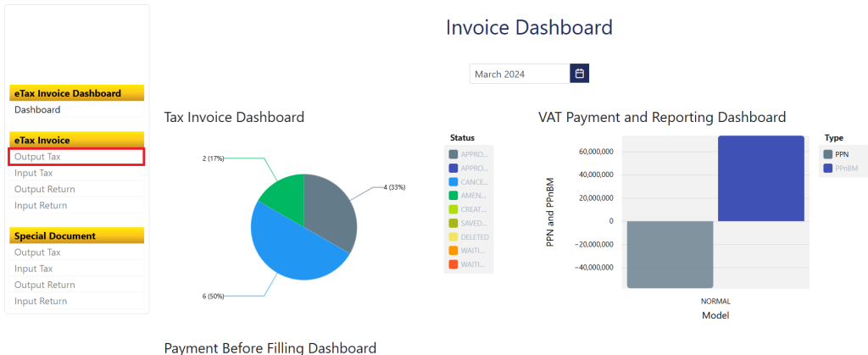
Task: Click the March 2024 month field
Action: pyautogui.click(x=519, y=75)
